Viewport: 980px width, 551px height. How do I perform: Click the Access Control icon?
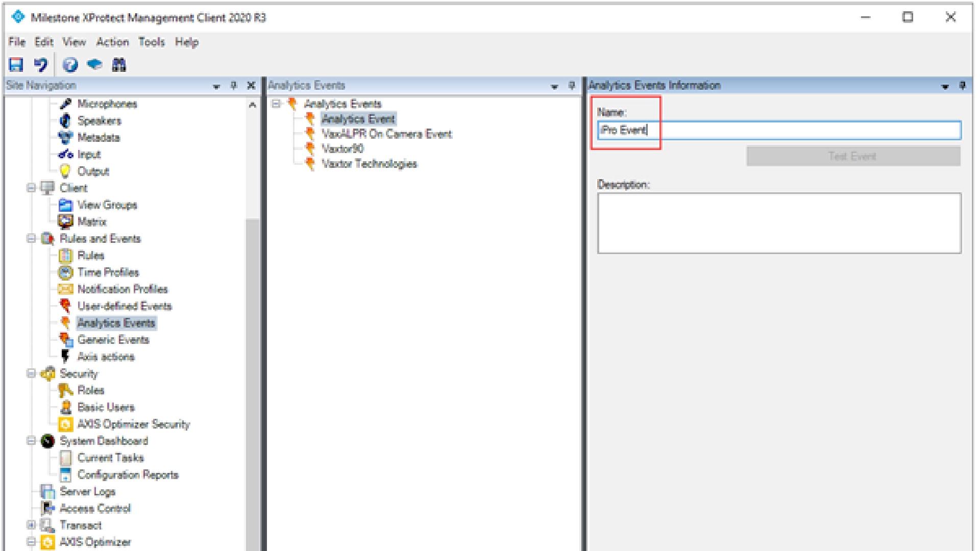click(x=47, y=508)
